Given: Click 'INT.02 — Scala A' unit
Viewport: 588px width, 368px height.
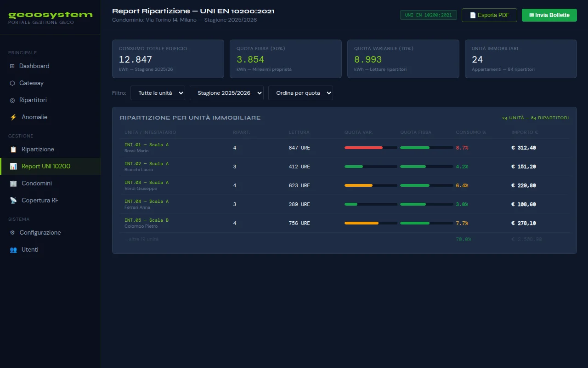Looking at the screenshot, I should [147, 164].
